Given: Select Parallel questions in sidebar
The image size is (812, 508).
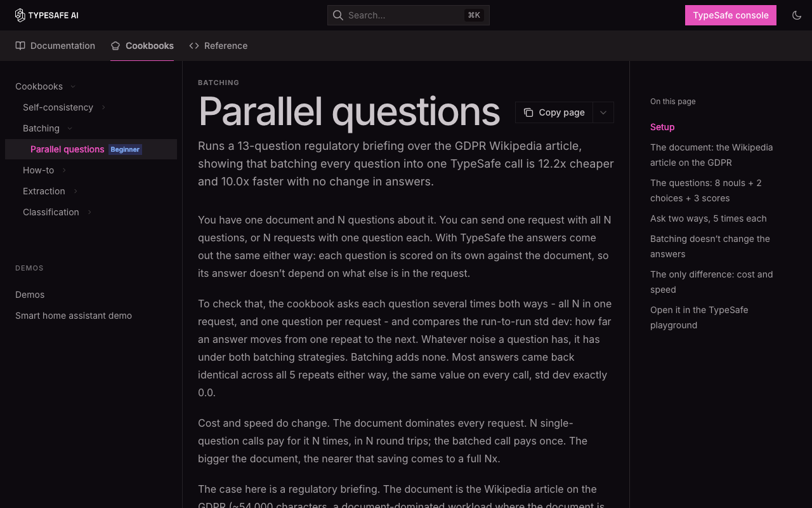Looking at the screenshot, I should click(x=91, y=149).
